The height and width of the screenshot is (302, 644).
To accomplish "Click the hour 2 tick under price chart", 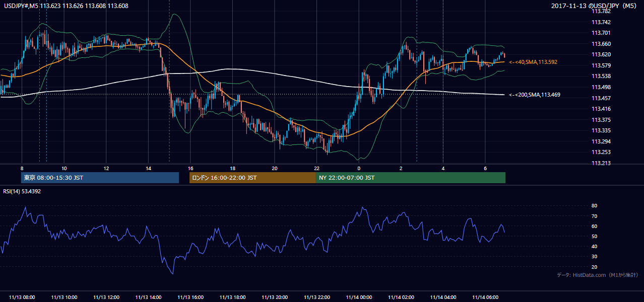I will point(401,168).
